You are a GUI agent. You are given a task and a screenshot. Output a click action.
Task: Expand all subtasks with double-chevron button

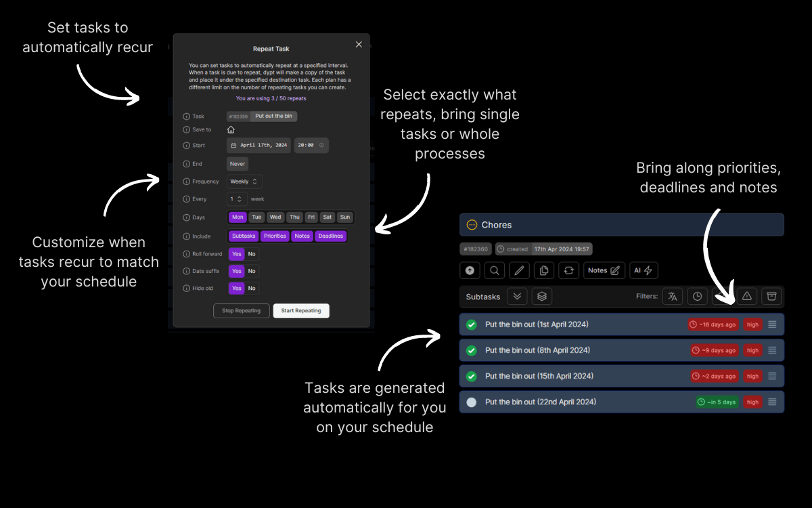[517, 297]
